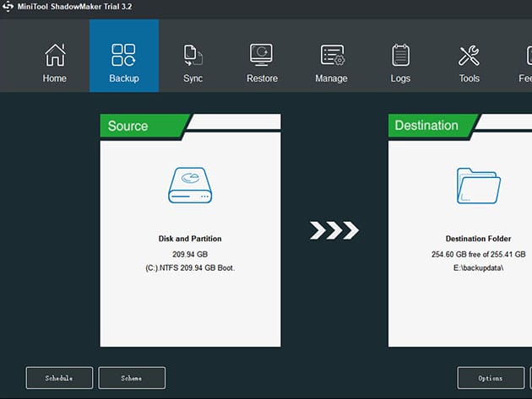Screen dimensions: 532x399
Task: Select the active Backup tab
Action: [123, 63]
